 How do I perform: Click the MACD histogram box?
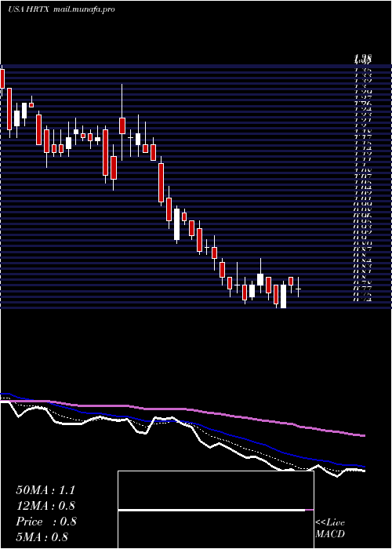point(216,510)
